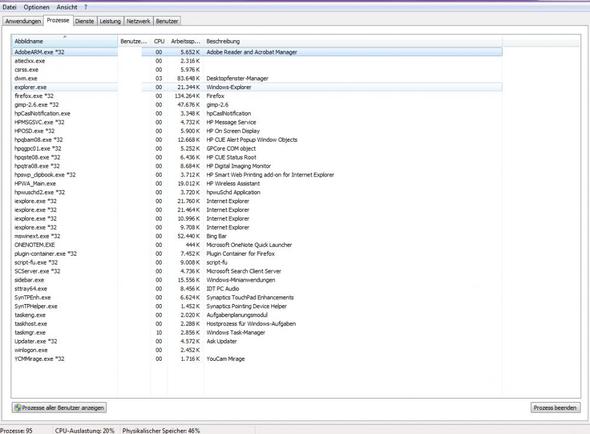Switch to the Anwendungen tab
This screenshot has width=590, height=434.
point(23,21)
